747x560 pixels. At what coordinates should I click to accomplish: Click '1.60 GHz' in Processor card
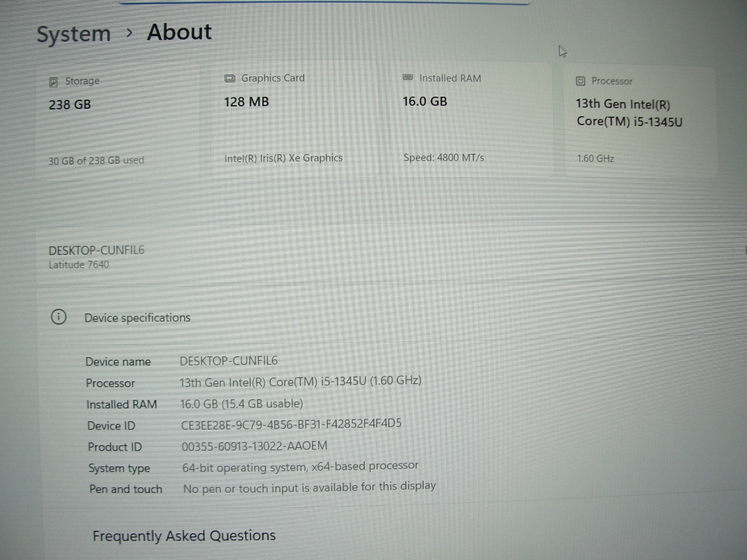[595, 159]
